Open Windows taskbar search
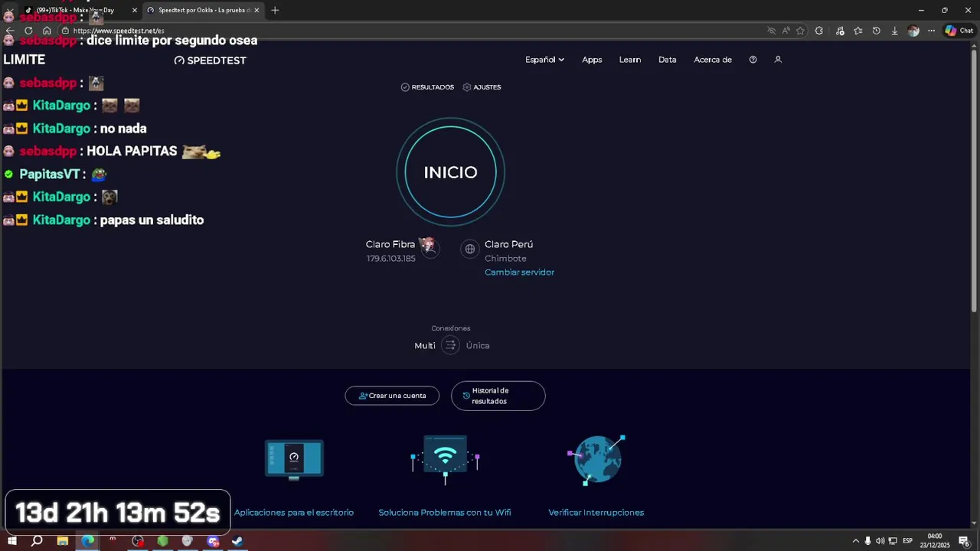The image size is (980, 551). click(x=37, y=541)
